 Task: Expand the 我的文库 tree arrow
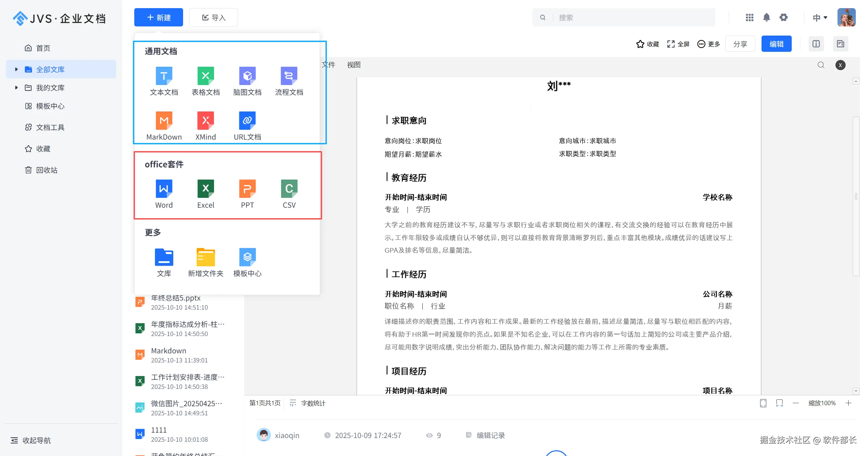(x=16, y=88)
